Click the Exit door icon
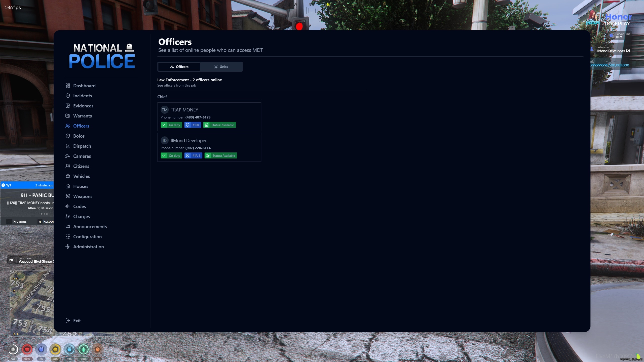 (68, 320)
